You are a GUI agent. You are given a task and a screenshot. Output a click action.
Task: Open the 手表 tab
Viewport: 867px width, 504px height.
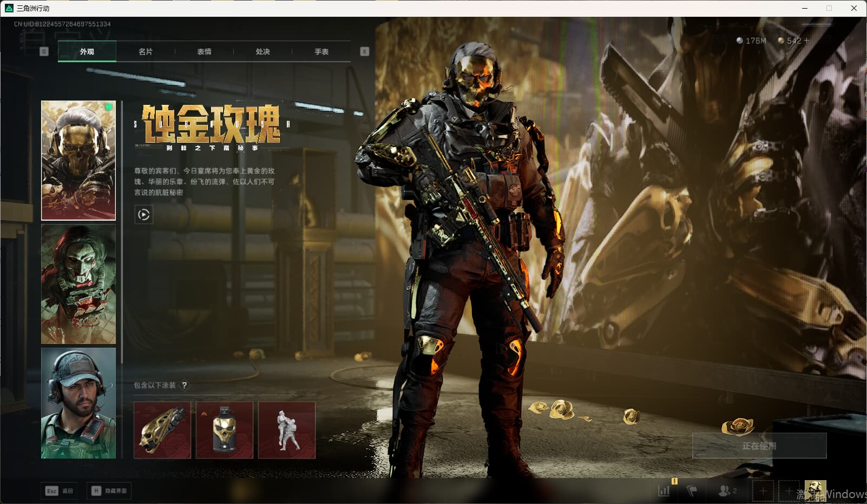[x=321, y=51]
